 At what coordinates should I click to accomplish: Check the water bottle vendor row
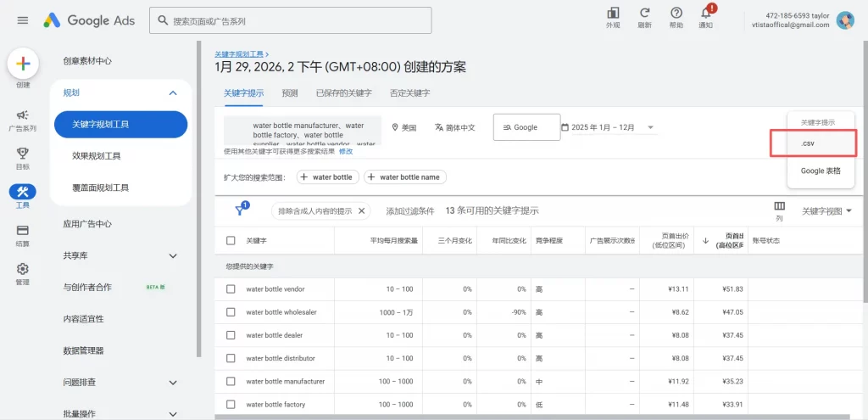231,289
